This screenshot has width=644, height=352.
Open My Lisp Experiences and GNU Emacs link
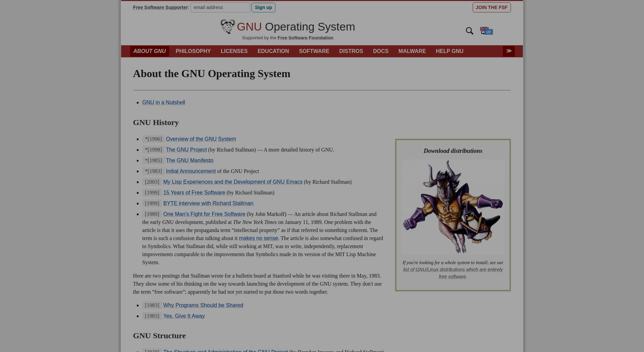233,182
